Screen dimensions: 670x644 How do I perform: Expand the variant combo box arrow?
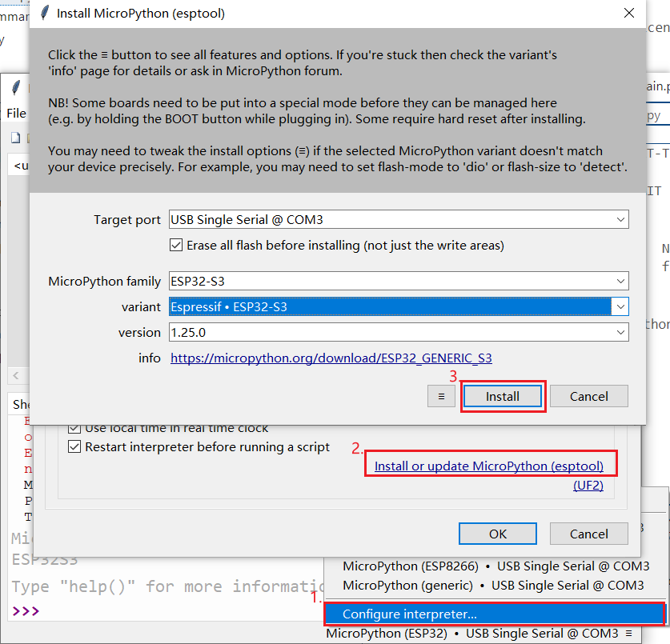tap(620, 306)
